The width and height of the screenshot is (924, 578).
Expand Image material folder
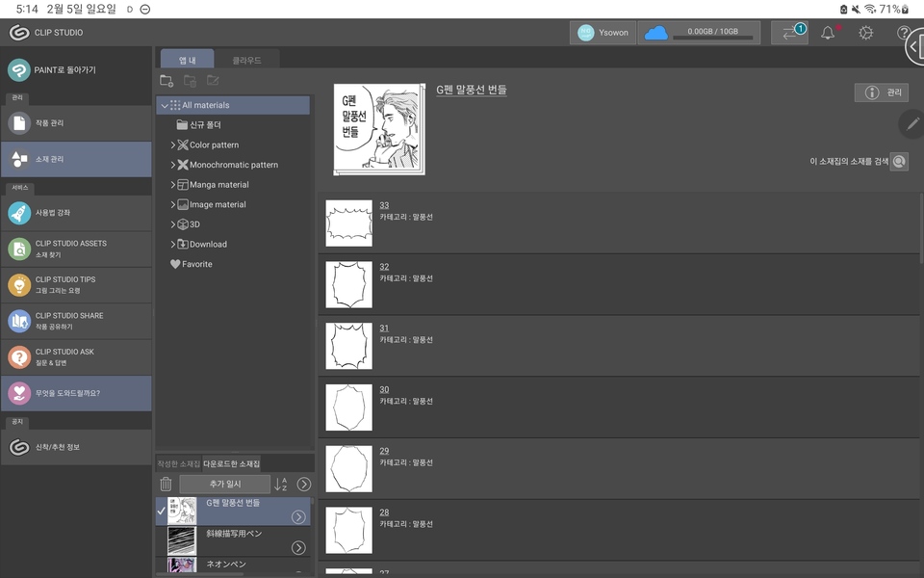172,204
